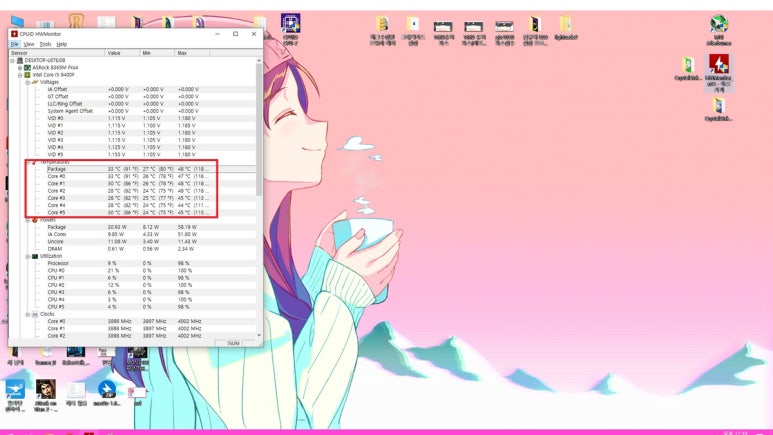Open the Tools menu
The image size is (773, 435).
[45, 44]
